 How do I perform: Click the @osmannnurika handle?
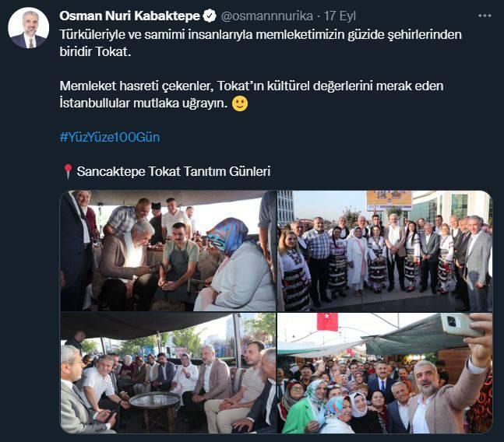click(x=267, y=16)
